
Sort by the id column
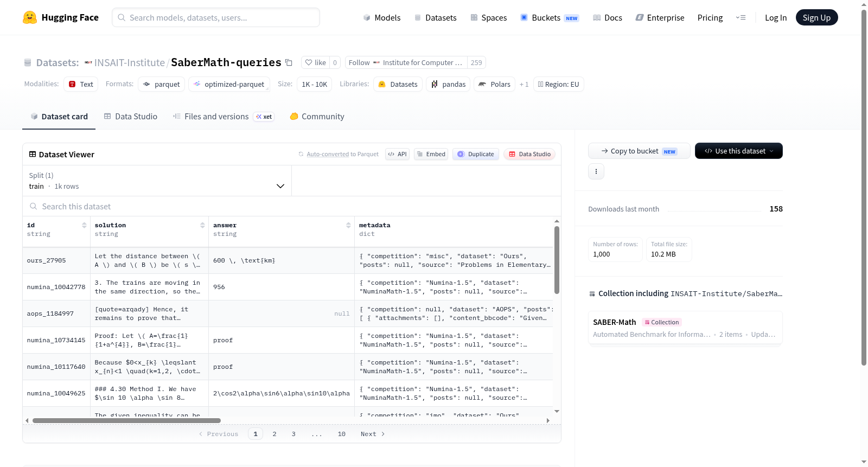point(84,225)
